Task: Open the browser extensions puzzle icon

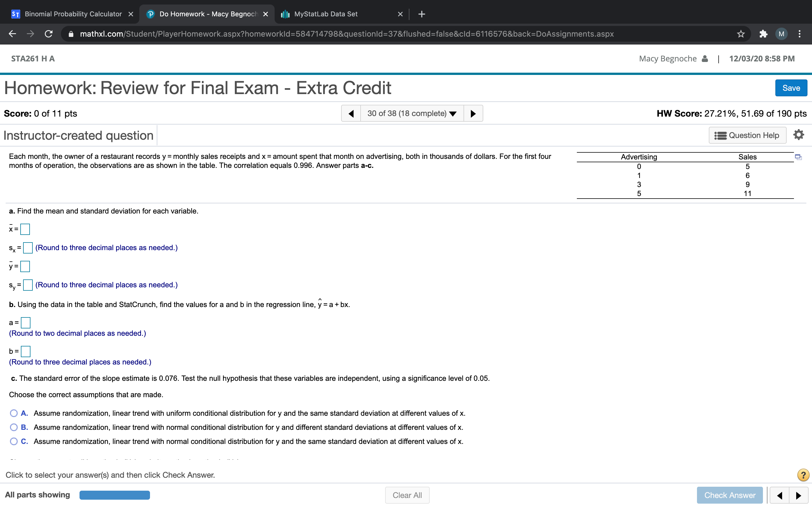Action: pyautogui.click(x=763, y=34)
